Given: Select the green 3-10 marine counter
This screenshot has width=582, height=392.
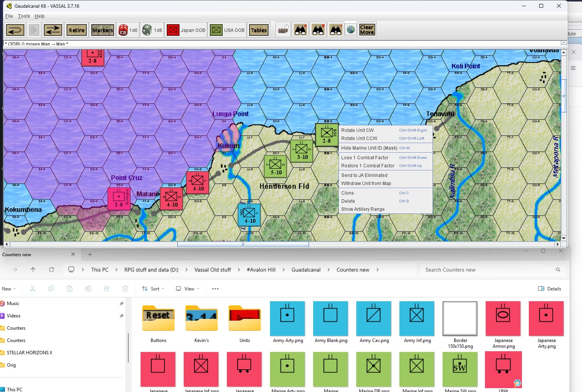Looking at the screenshot, I should pos(302,151).
